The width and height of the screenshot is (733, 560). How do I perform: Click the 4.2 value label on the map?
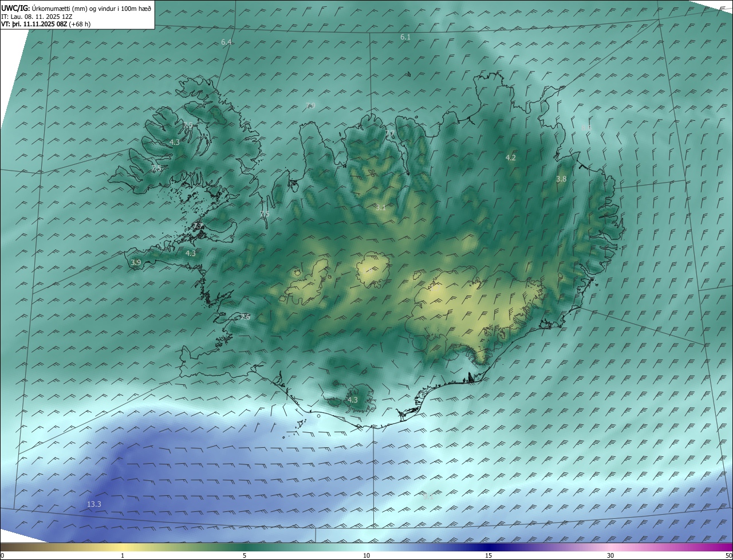511,157
